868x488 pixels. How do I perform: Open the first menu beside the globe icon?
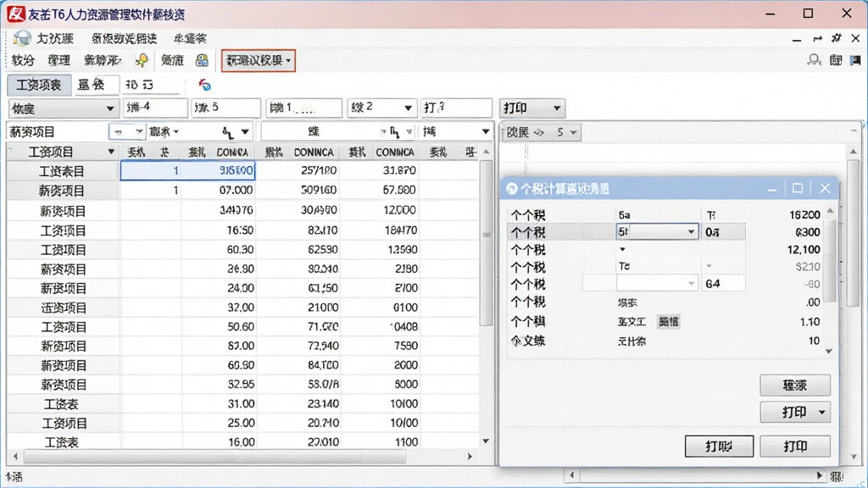tap(55, 38)
